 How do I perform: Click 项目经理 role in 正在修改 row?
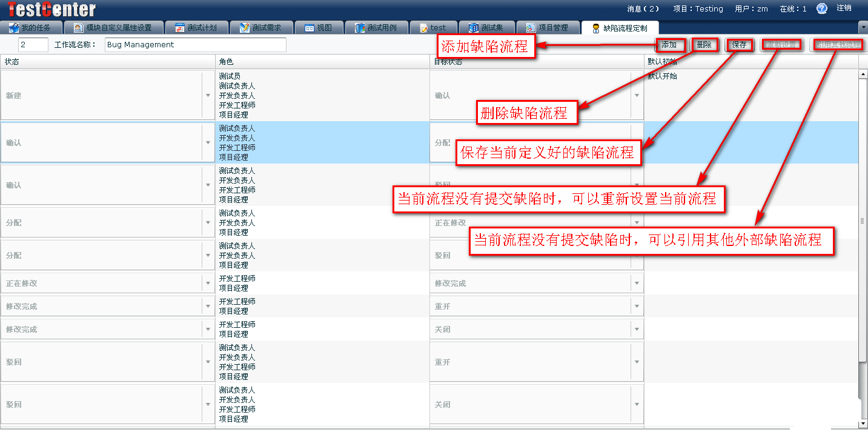pos(233,288)
